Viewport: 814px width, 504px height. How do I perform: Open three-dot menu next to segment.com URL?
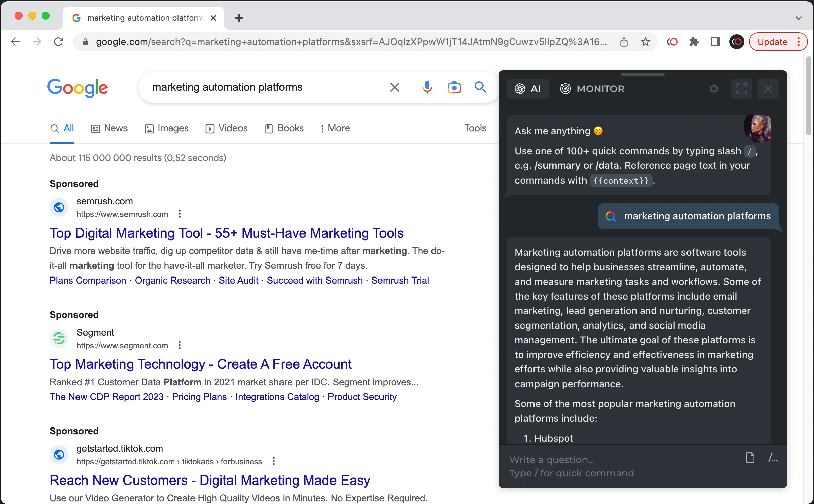[x=180, y=345]
